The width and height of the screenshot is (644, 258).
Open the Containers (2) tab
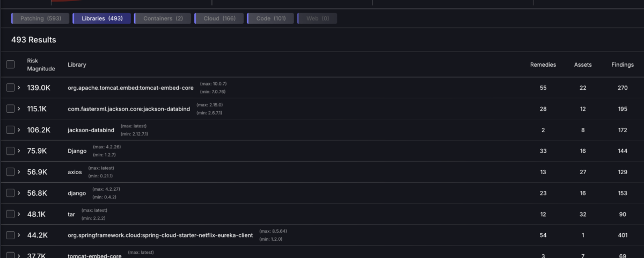(163, 18)
